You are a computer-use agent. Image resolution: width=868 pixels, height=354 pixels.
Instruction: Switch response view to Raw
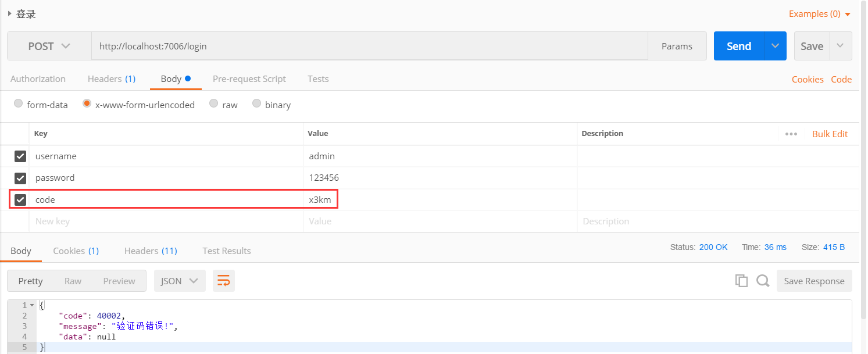73,281
